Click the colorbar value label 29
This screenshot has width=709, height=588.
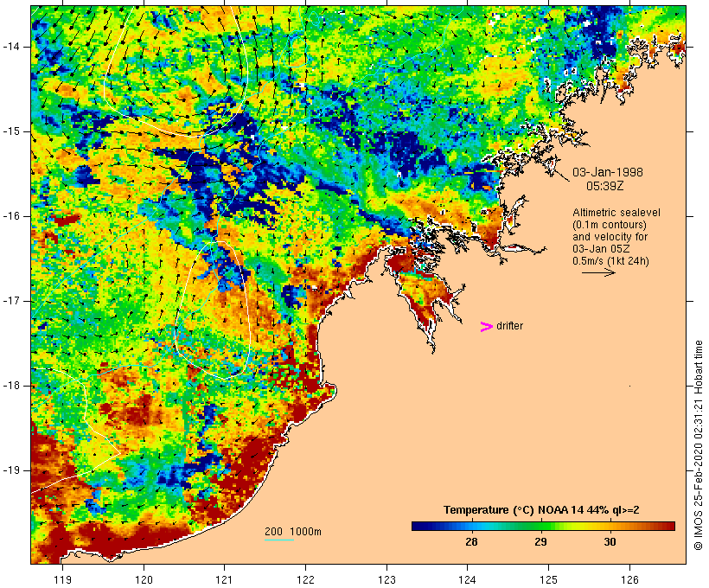click(540, 541)
